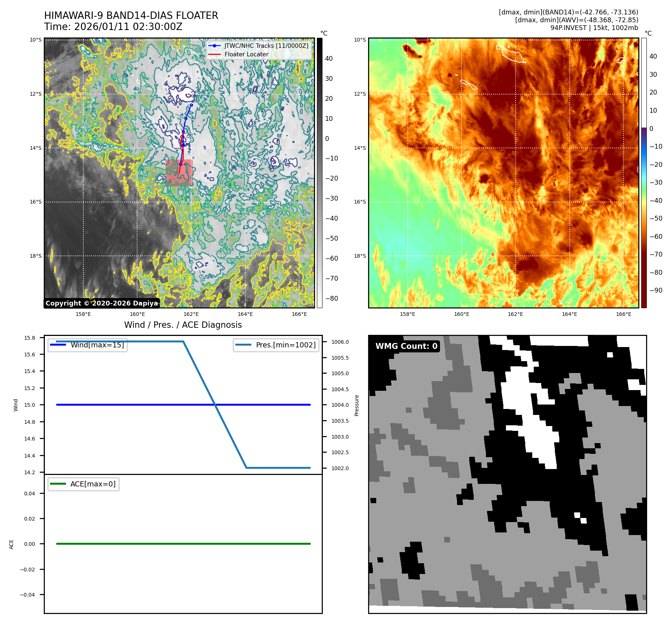Click the HIMAWARI-9 BAND14-DIAS FLOATER title
This screenshot has height=627, width=672.
tap(131, 16)
